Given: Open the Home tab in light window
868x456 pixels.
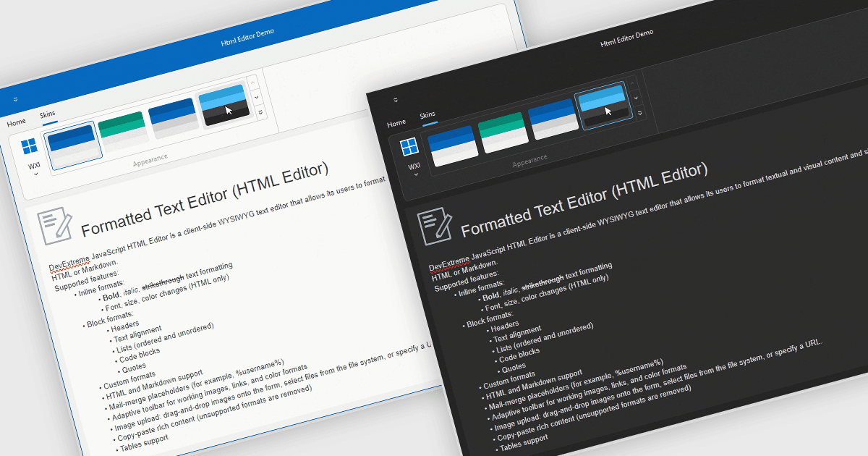Looking at the screenshot, I should click(17, 122).
